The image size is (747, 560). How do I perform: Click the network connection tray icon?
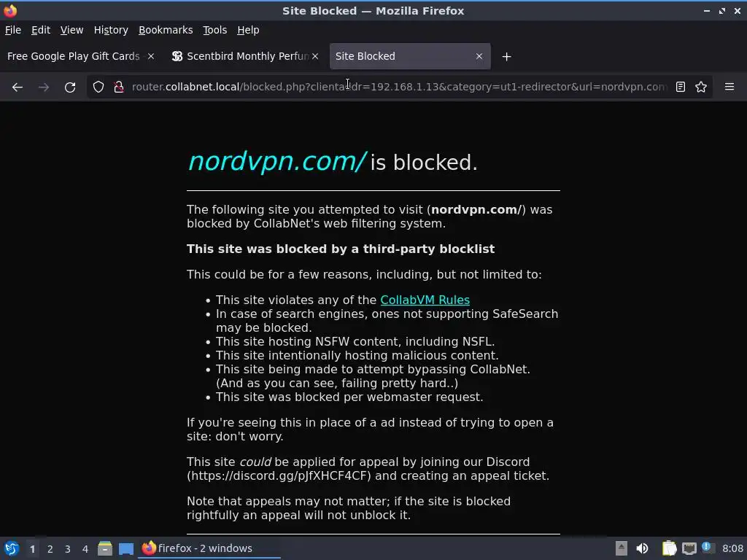click(689, 548)
